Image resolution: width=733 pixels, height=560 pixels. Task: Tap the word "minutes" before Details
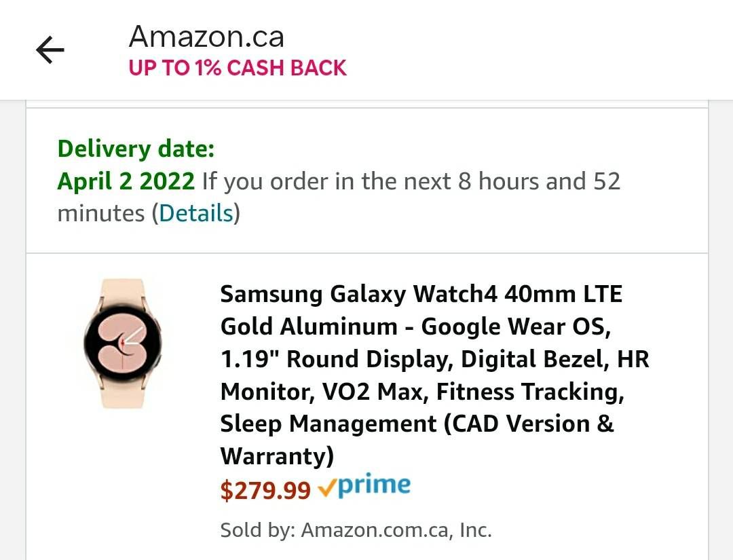pyautogui.click(x=101, y=213)
